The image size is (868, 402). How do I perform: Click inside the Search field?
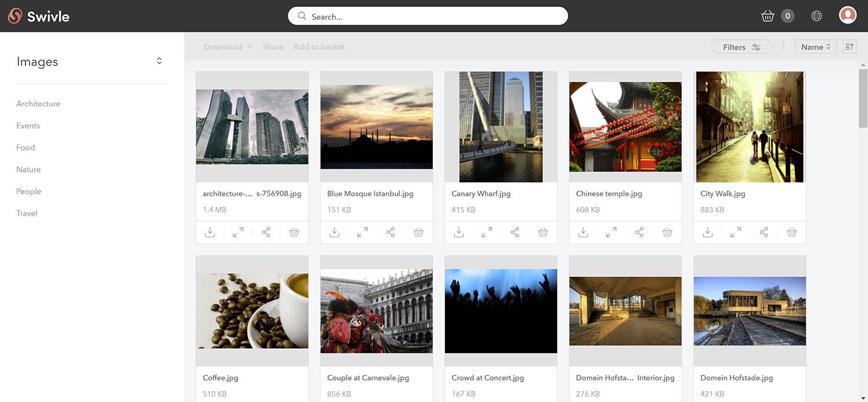click(428, 16)
